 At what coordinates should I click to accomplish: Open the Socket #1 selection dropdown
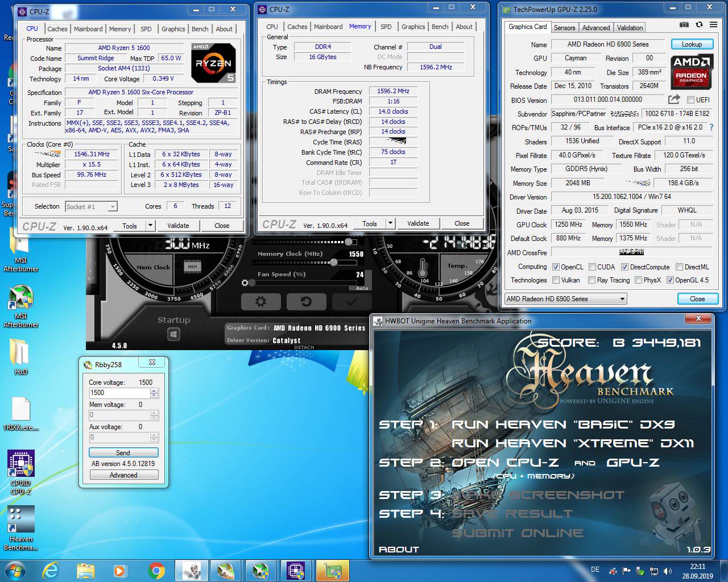click(91, 206)
